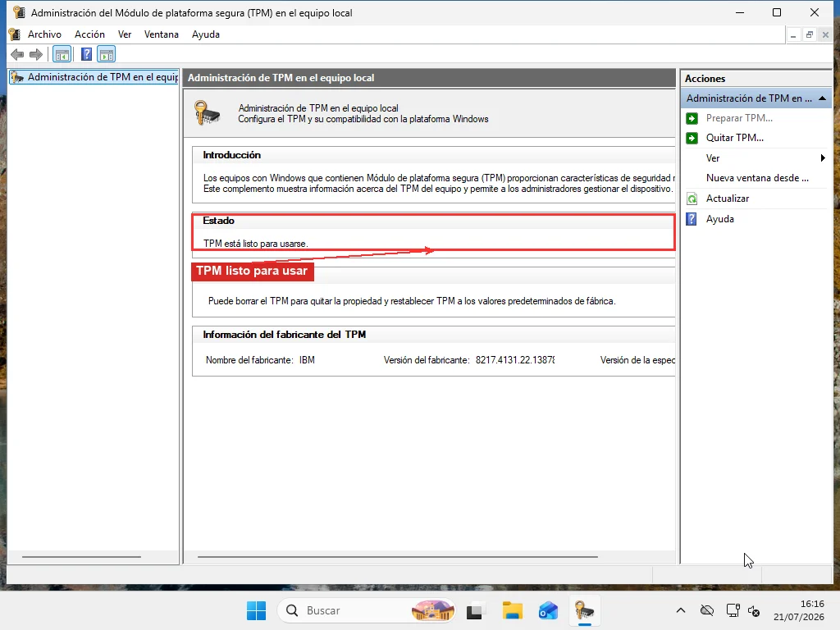Click the cloud sync tray icon

(707, 610)
